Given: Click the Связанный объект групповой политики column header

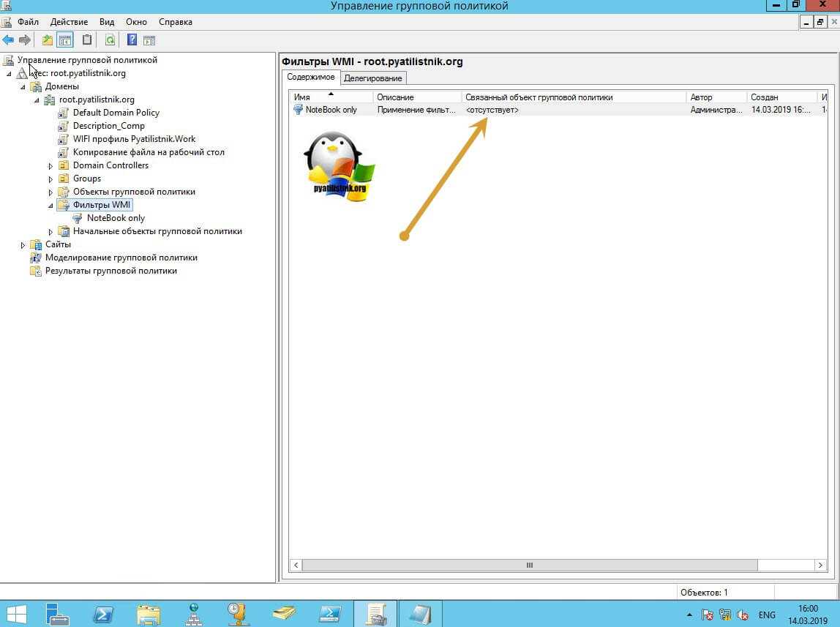Looking at the screenshot, I should tap(539, 97).
